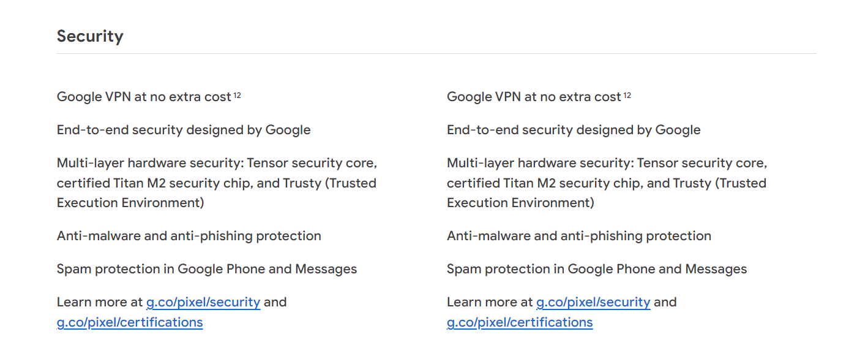Image resolution: width=868 pixels, height=364 pixels.
Task: Select left End-to-end security designed by Google line
Action: click(x=184, y=130)
